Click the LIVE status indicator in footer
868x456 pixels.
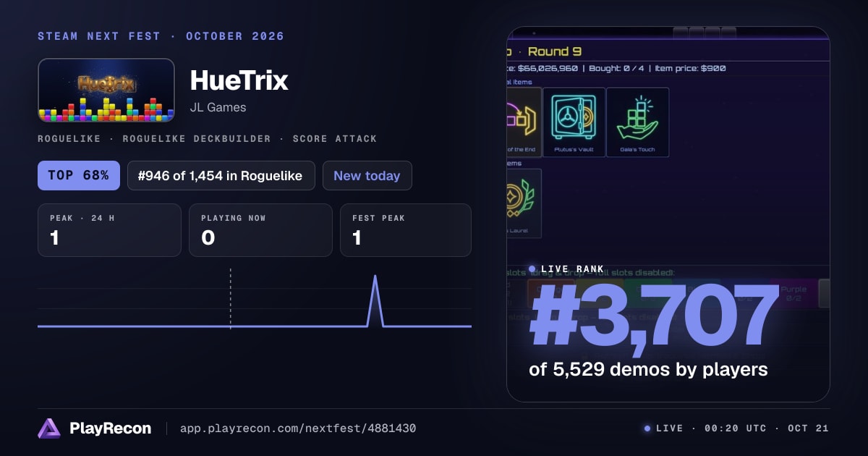tap(663, 428)
